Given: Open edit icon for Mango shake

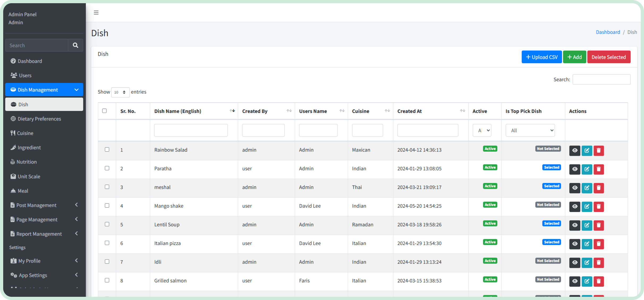Looking at the screenshot, I should click(587, 206).
